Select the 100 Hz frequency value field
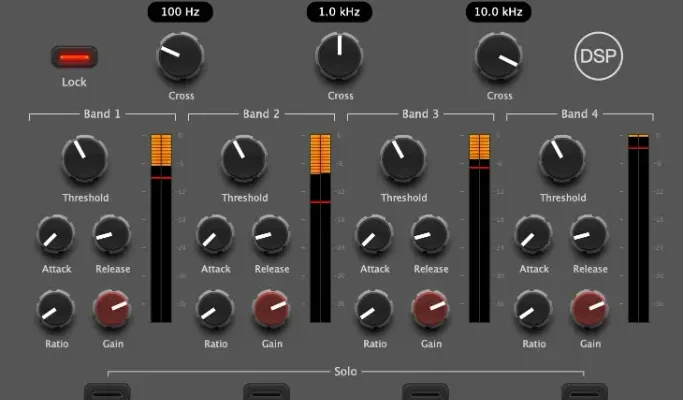The height and width of the screenshot is (400, 683). 180,12
